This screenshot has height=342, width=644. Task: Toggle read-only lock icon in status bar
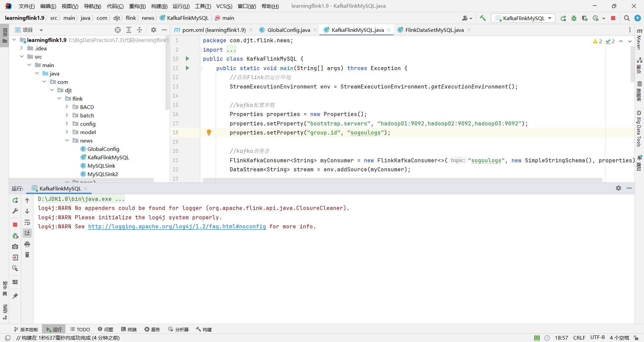pyautogui.click(x=636, y=338)
